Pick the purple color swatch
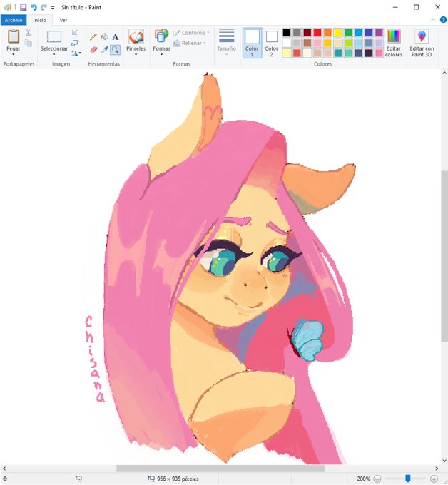Screen dimensions: 448x485 pos(379,33)
